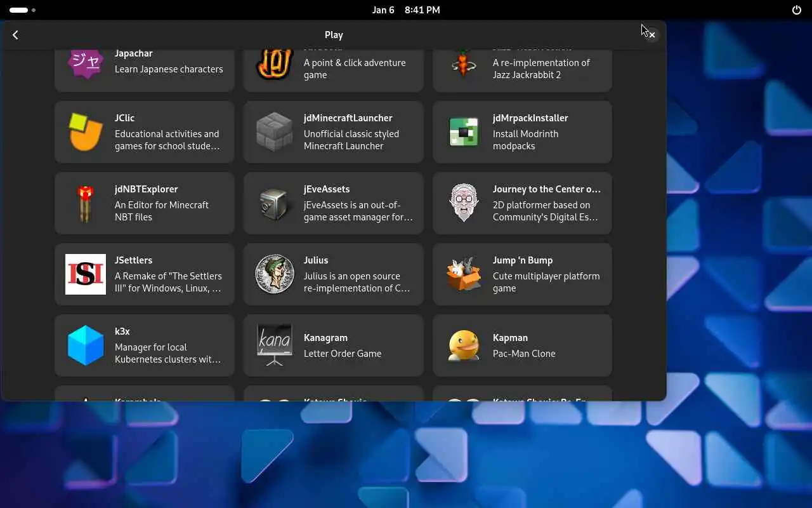This screenshot has width=812, height=508.
Task: Click An Editor for Minecraft NBT files text
Action: [162, 211]
